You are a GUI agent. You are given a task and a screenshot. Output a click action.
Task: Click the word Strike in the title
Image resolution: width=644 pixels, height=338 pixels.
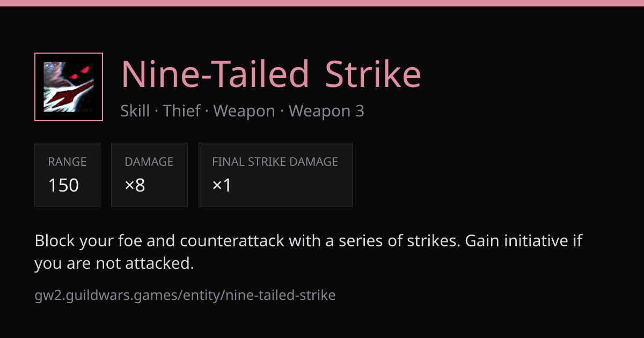tap(373, 74)
